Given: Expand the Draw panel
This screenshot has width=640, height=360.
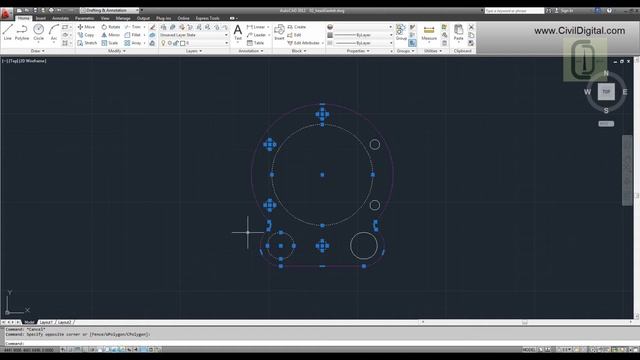Looking at the screenshot, I should (38, 51).
